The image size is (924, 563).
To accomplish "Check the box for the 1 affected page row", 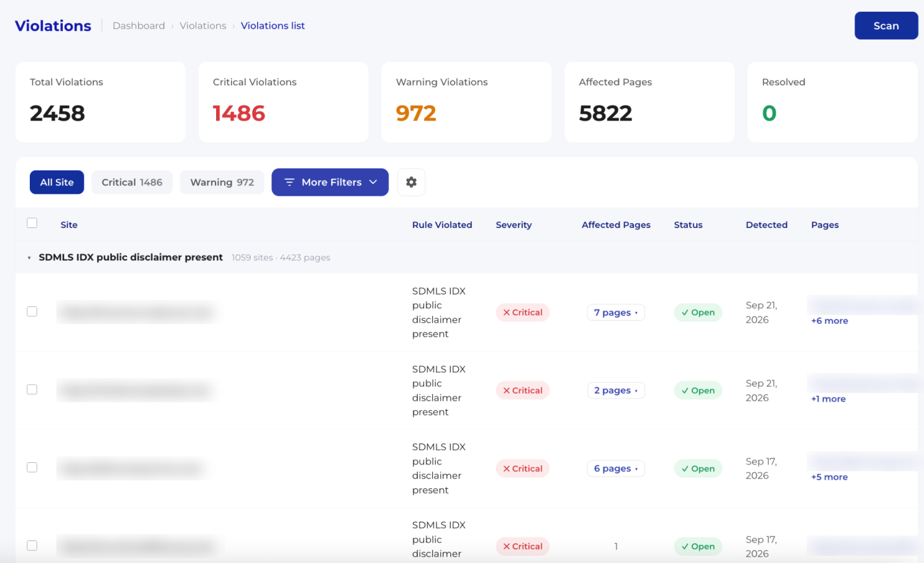I will pyautogui.click(x=32, y=546).
